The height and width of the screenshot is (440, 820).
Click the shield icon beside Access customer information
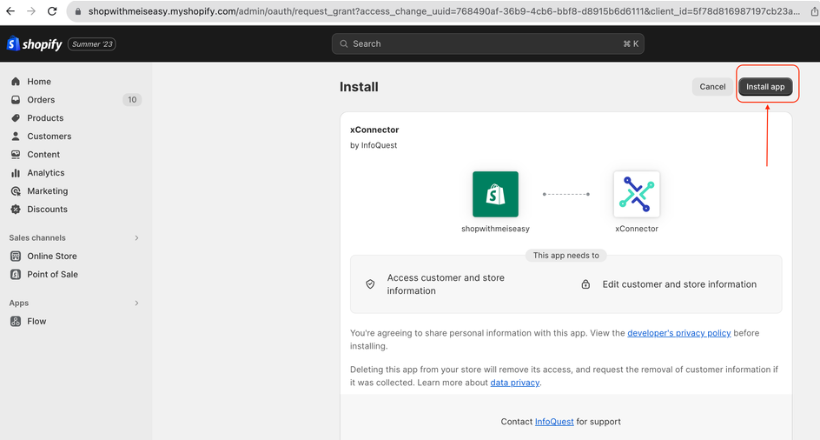click(370, 285)
